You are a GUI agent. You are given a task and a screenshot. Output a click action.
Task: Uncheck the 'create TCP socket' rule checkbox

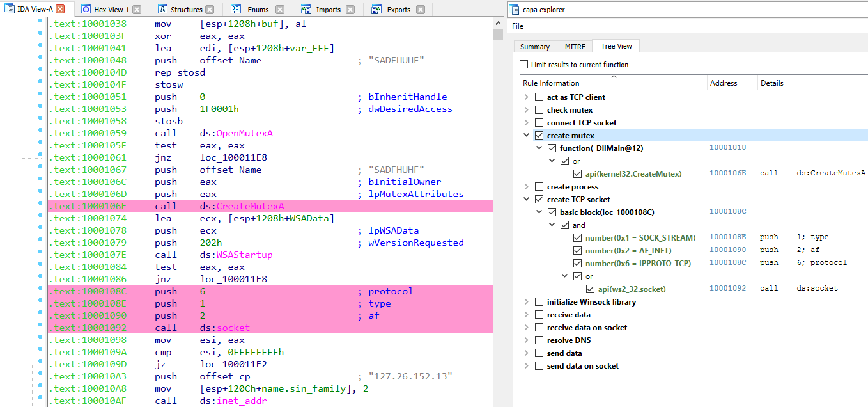[539, 200]
